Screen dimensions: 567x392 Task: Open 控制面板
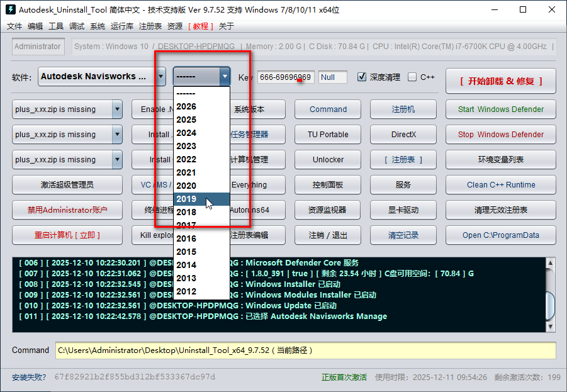[x=328, y=185]
